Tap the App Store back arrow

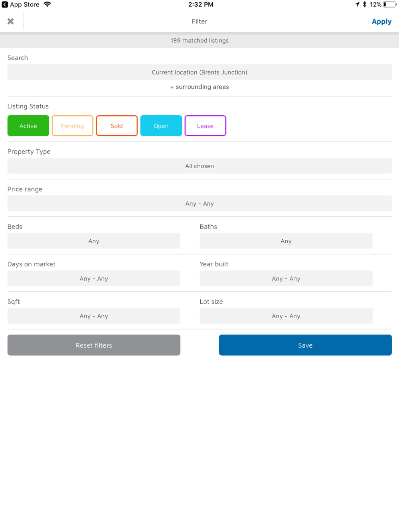point(5,4)
